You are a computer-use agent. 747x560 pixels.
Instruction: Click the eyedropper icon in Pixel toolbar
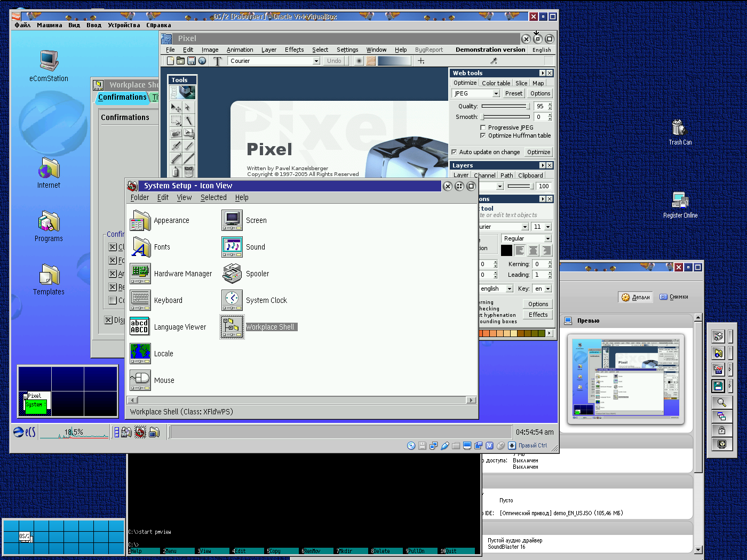point(494,61)
